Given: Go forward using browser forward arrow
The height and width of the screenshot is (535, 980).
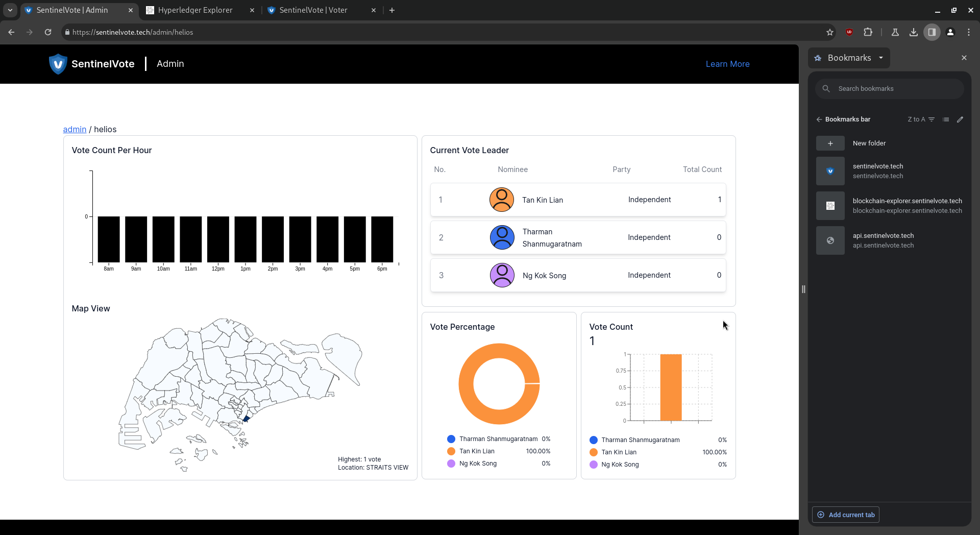Looking at the screenshot, I should (30, 32).
